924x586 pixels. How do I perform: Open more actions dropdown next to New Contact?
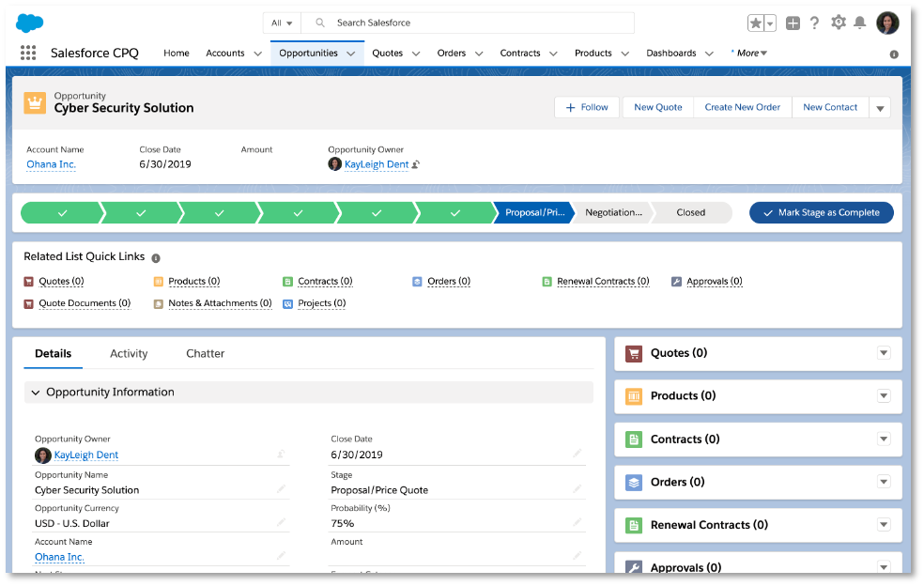pos(880,108)
